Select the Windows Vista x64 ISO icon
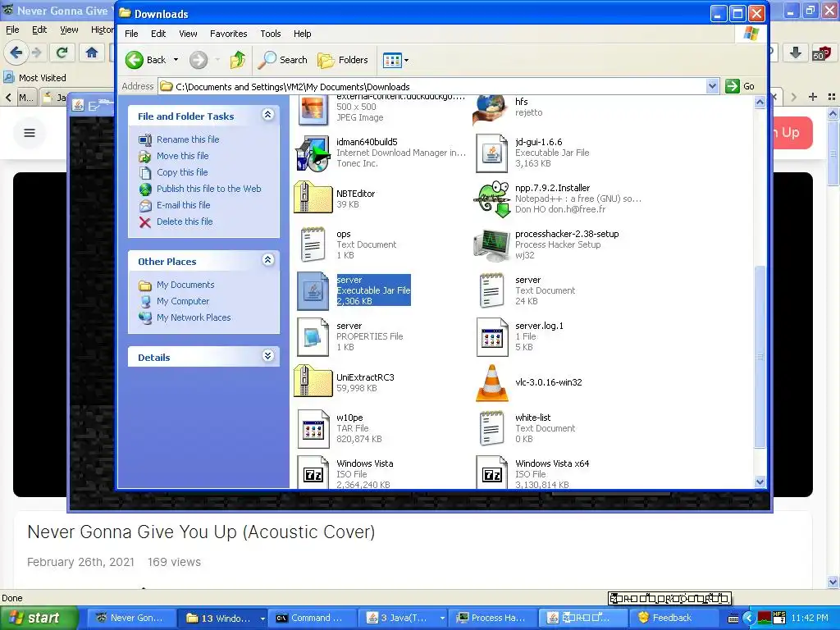840x630 pixels. (492, 472)
